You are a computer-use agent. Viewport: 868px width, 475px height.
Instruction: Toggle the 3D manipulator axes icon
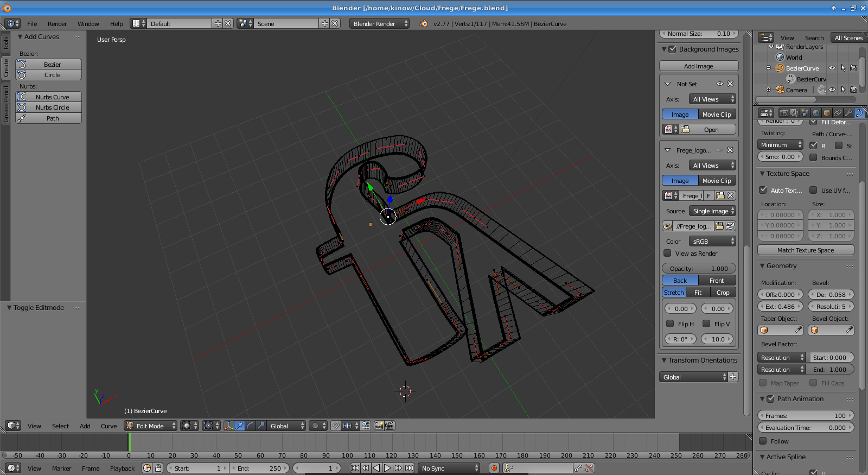click(x=228, y=426)
